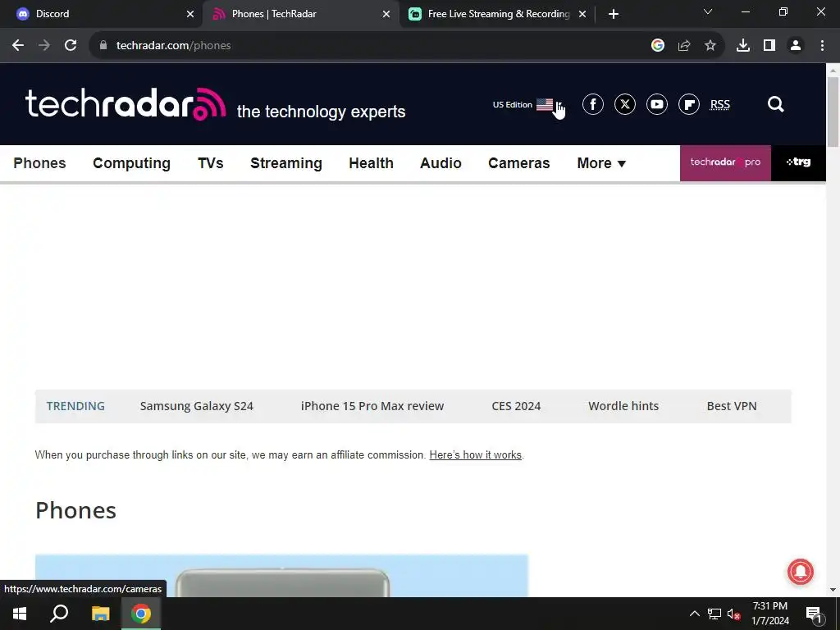Viewport: 840px width, 630px height.
Task: Open the Health navigation item
Action: click(x=372, y=163)
